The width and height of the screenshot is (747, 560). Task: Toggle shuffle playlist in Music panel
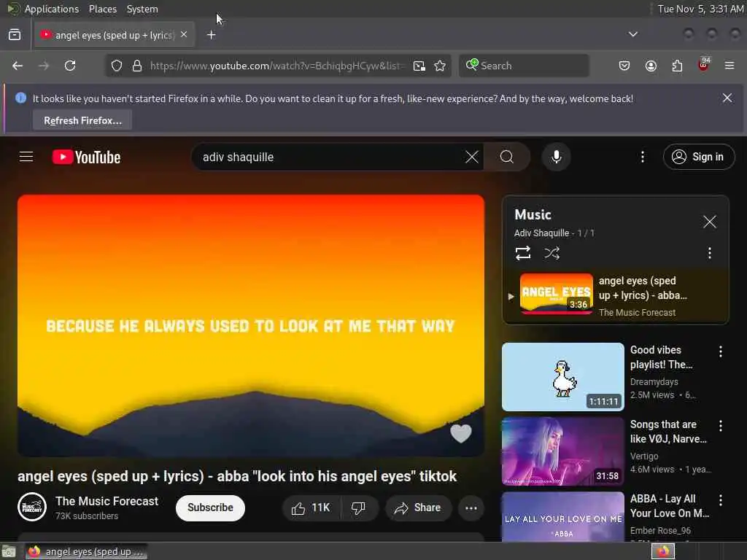click(x=551, y=253)
